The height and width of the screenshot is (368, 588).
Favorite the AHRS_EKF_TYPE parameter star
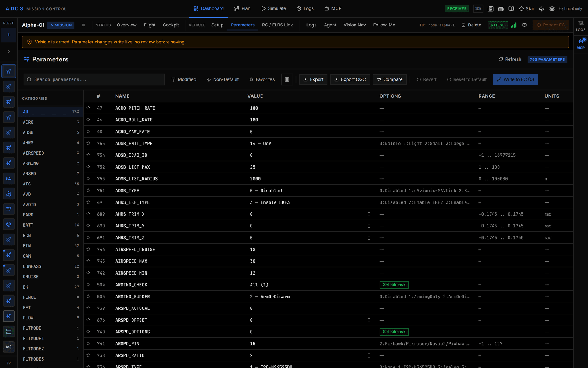pos(88,202)
